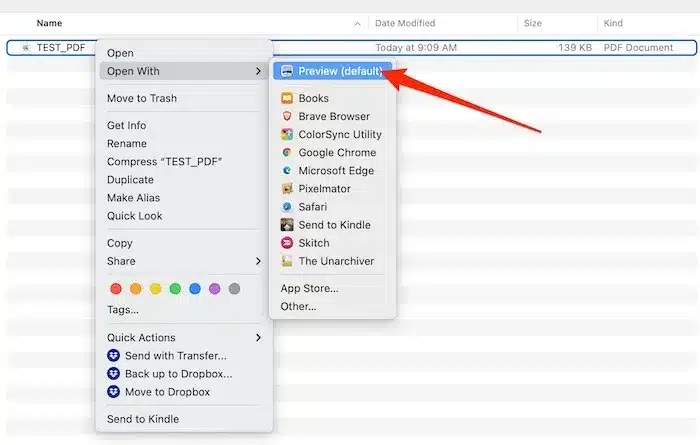The image size is (700, 445).
Task: Click the Preview app icon in submenu
Action: point(287,71)
